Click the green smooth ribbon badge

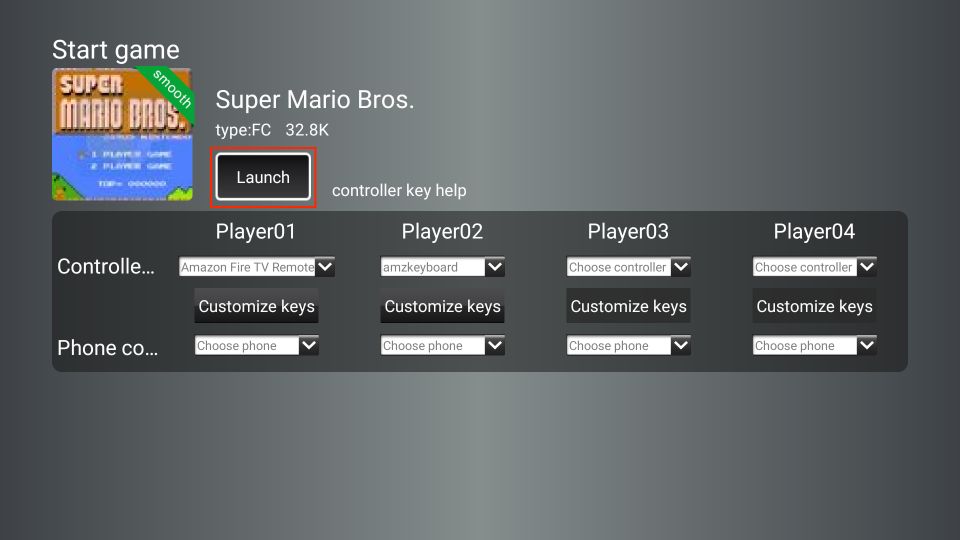[170, 91]
